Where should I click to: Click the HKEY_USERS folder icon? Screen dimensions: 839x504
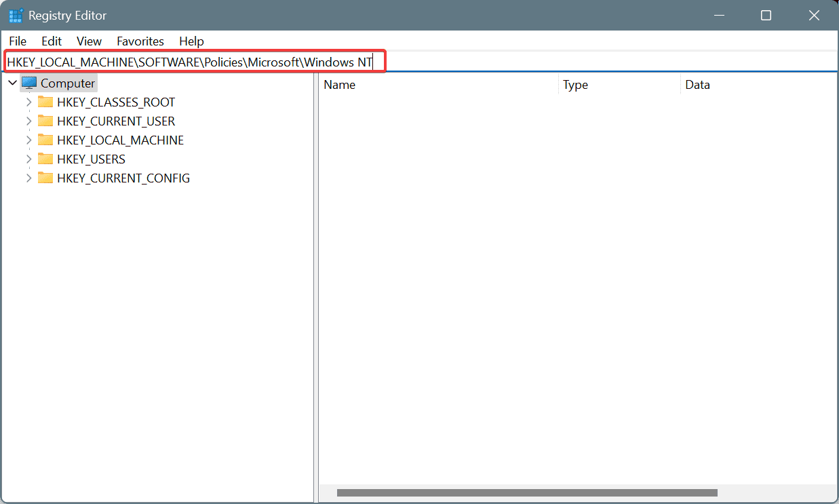45,159
